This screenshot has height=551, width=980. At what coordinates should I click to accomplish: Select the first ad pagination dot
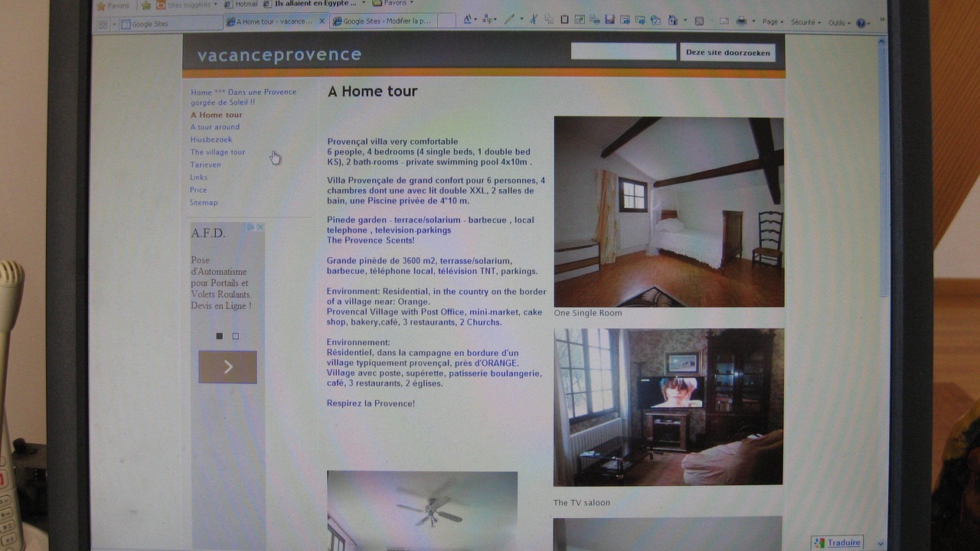220,336
